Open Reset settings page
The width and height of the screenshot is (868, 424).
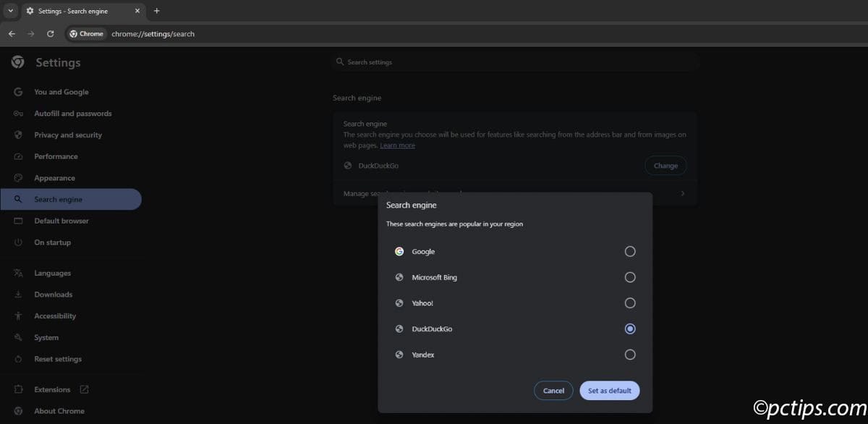tap(71, 359)
